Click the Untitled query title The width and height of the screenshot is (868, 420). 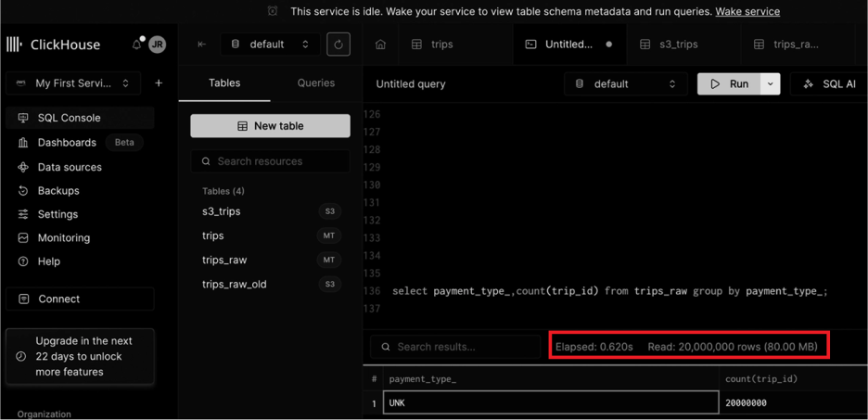[x=411, y=84]
